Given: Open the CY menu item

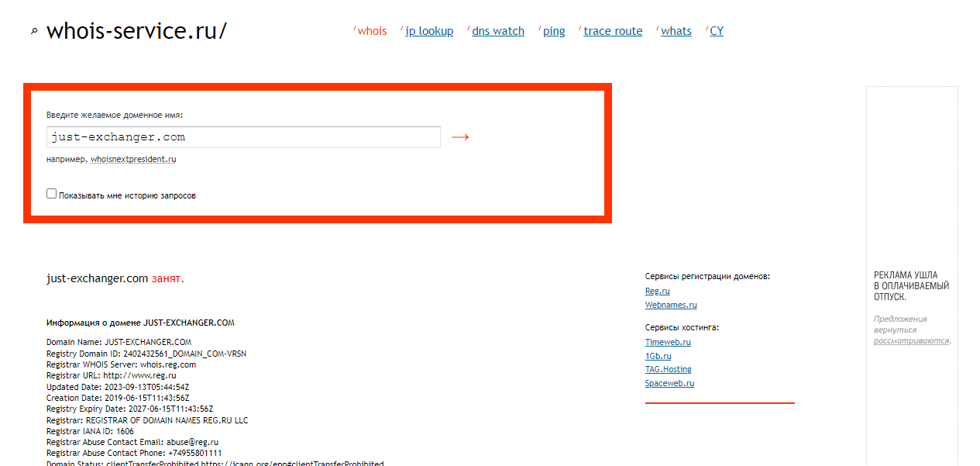Looking at the screenshot, I should click(x=717, y=31).
